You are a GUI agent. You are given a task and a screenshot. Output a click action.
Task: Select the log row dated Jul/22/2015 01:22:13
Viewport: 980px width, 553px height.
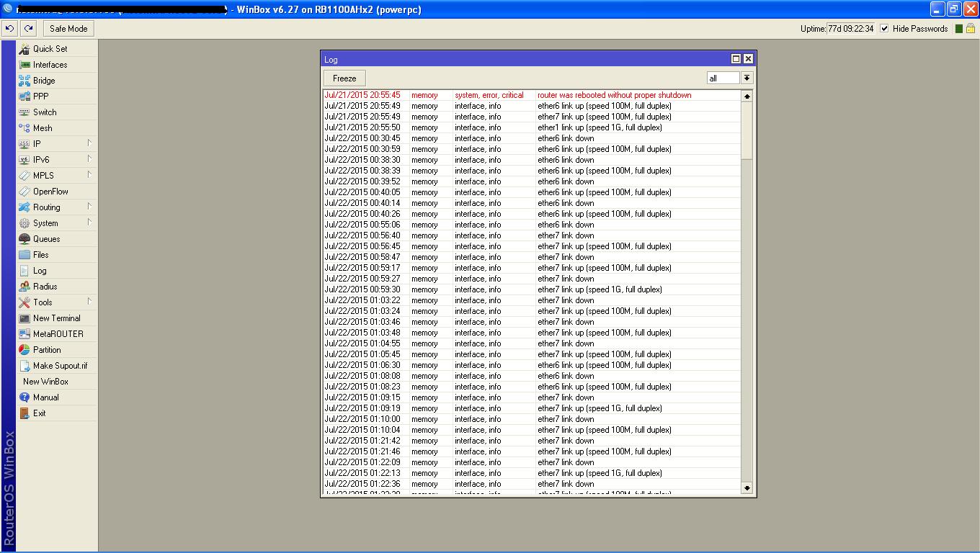(x=532, y=473)
